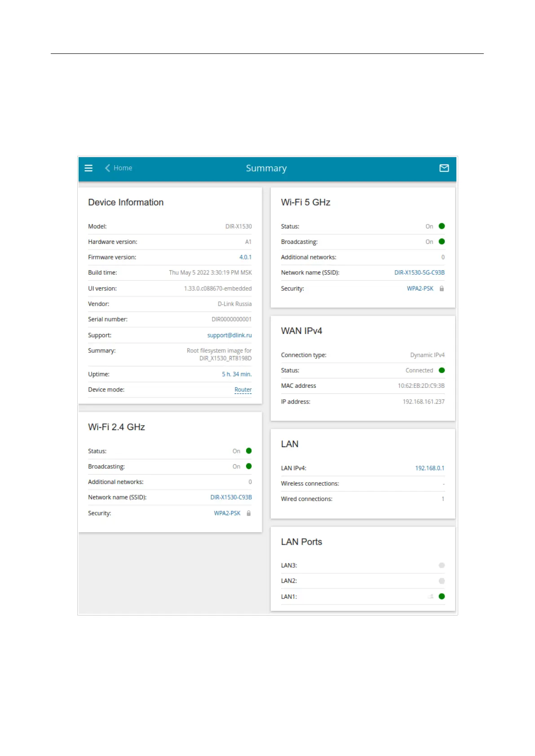535x756 pixels.
Task: Go back using the Home chevron
Action: pos(107,168)
